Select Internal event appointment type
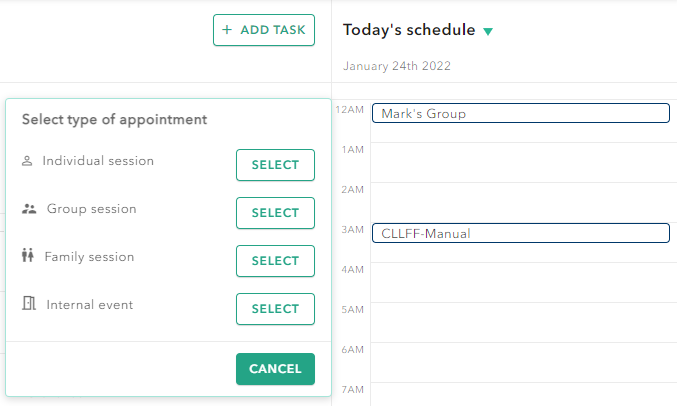The width and height of the screenshot is (677, 406). [275, 309]
